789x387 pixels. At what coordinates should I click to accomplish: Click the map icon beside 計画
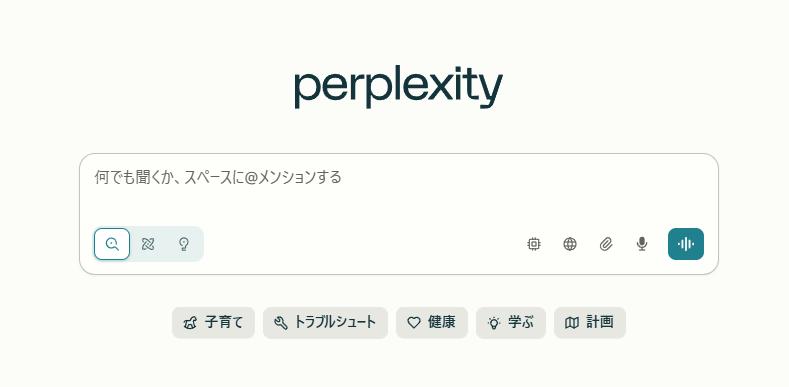(x=572, y=323)
